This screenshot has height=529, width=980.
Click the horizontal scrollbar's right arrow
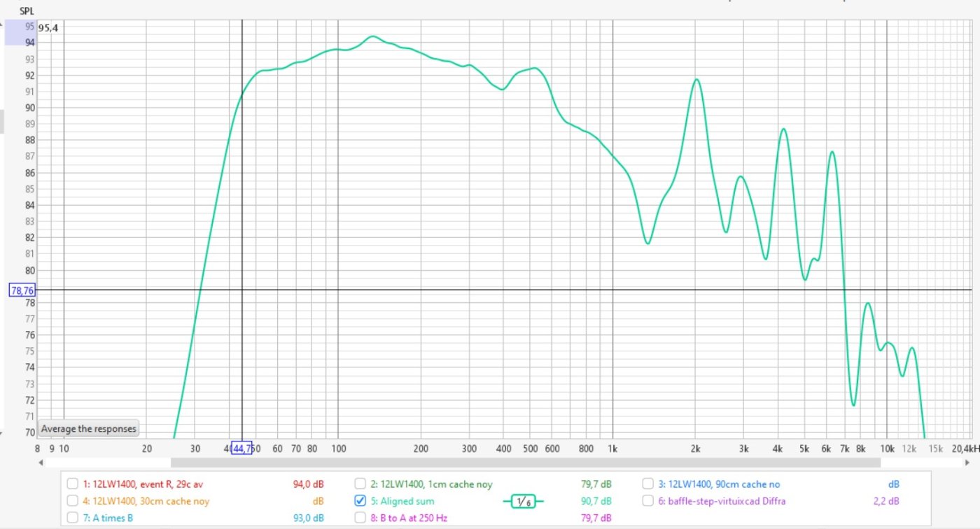point(967,463)
